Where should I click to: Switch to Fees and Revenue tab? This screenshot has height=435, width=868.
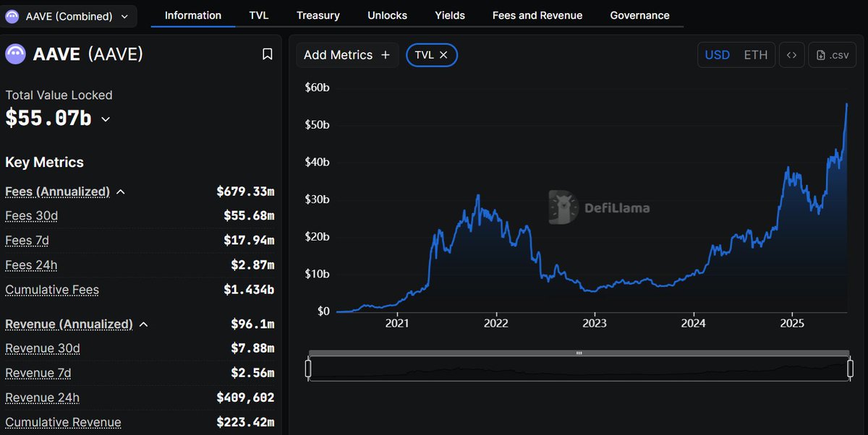[537, 15]
